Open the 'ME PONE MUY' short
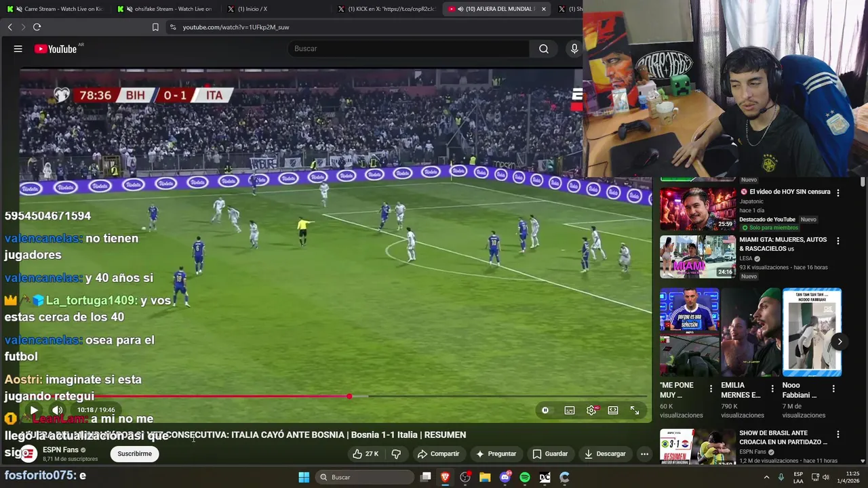 tap(690, 332)
